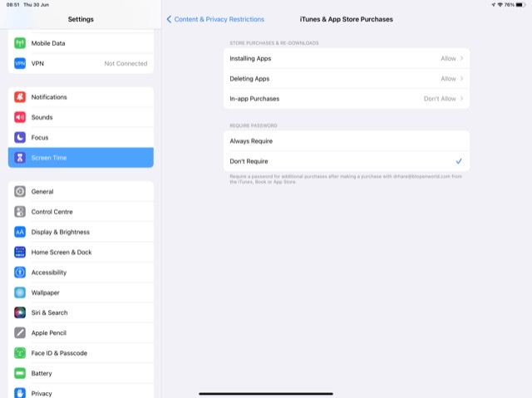Tap the Accessibility icon in sidebar

pyautogui.click(x=20, y=273)
